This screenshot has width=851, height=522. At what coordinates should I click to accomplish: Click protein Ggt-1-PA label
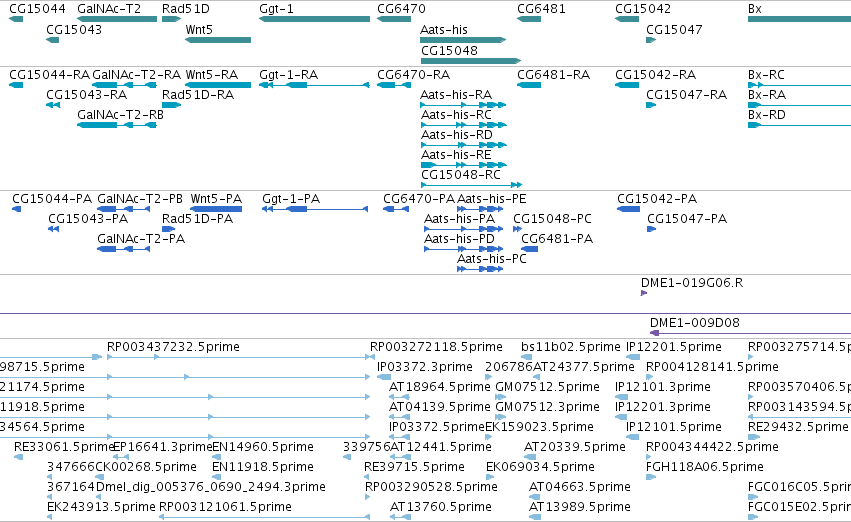click(x=291, y=199)
